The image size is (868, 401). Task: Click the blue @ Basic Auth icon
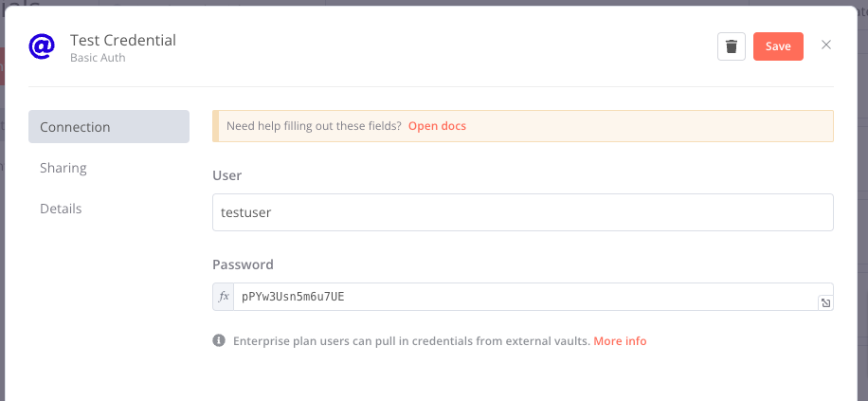point(42,46)
